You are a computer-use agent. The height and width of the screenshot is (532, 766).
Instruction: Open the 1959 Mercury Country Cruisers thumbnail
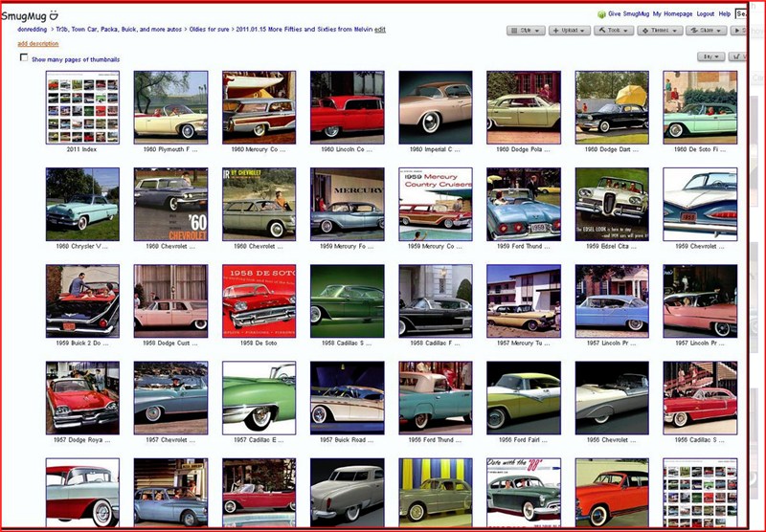(436, 204)
